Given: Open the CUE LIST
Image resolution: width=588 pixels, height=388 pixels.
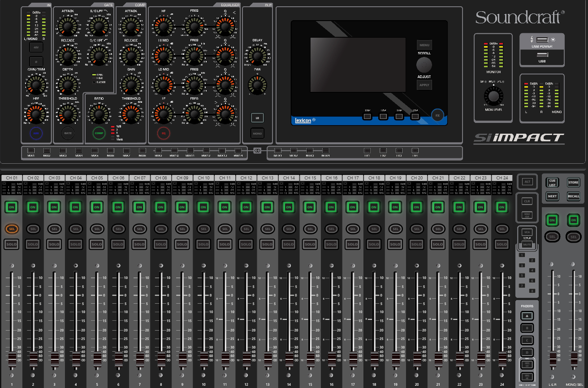Looking at the screenshot, I should (552, 182).
